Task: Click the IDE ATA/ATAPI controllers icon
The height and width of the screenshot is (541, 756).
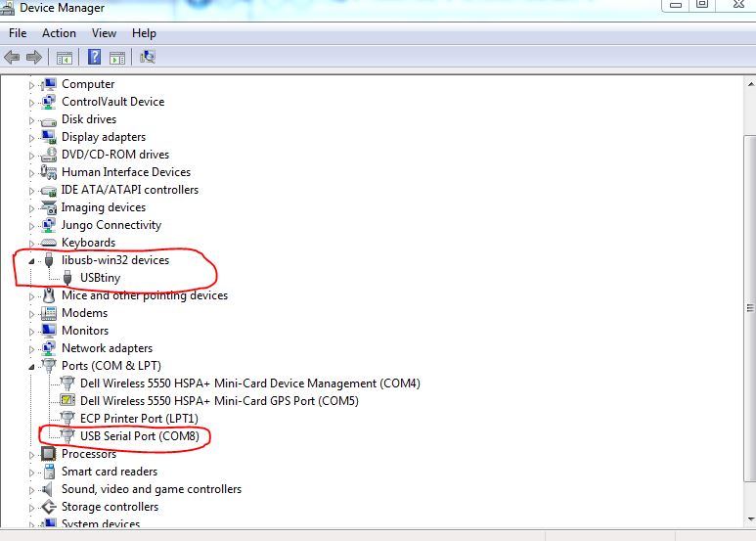Action: [49, 191]
